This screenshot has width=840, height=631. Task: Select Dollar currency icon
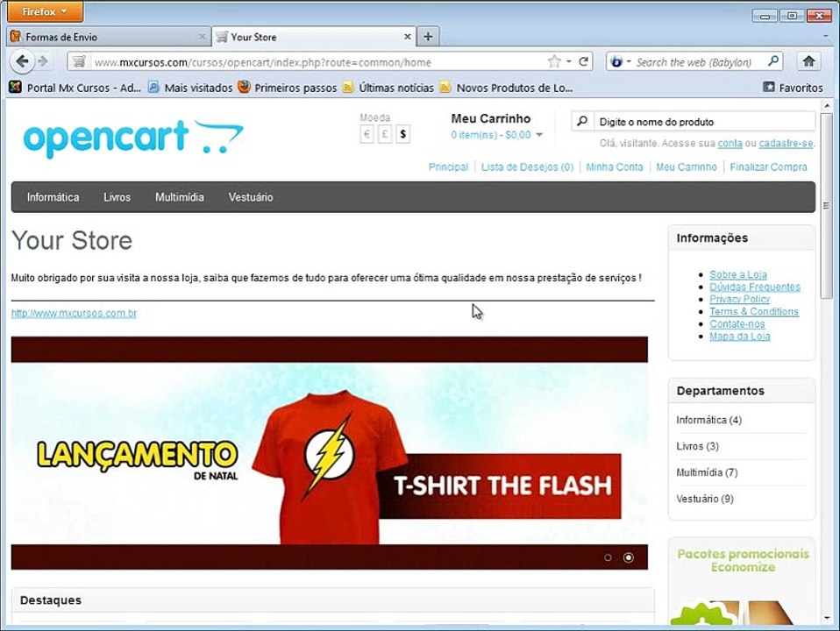[x=402, y=134]
